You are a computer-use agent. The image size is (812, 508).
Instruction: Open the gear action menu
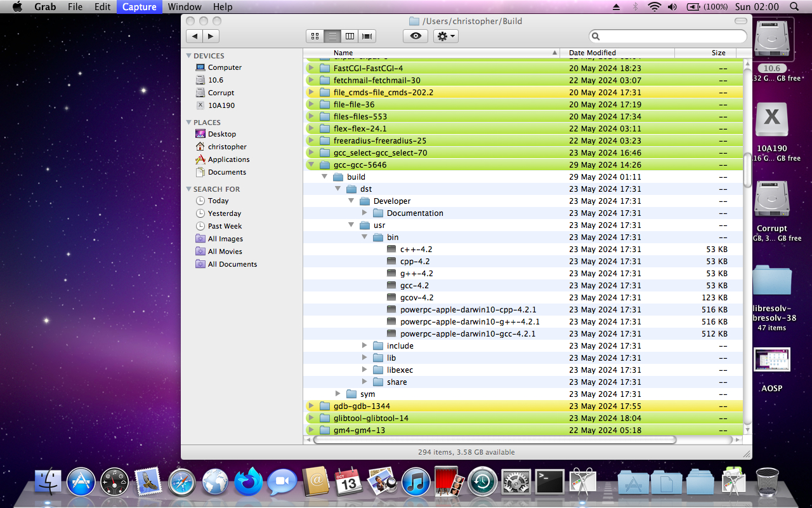(445, 36)
